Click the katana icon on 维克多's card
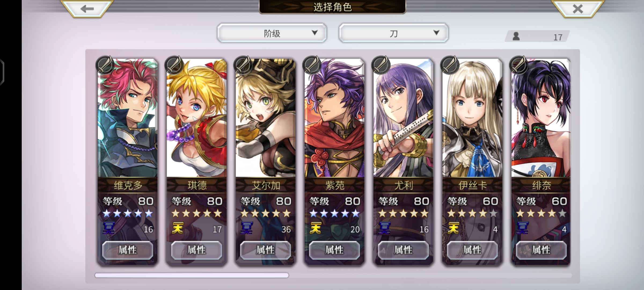The width and height of the screenshot is (644, 290). click(105, 65)
